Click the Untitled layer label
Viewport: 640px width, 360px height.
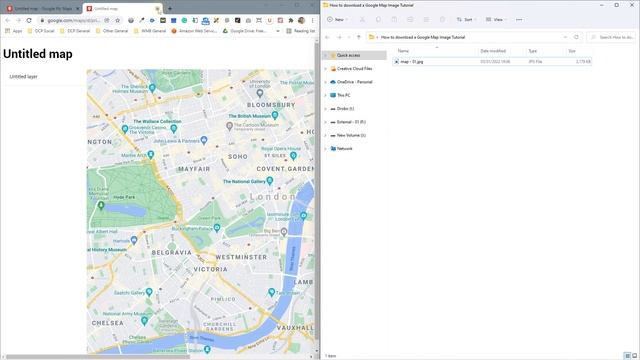tap(24, 76)
